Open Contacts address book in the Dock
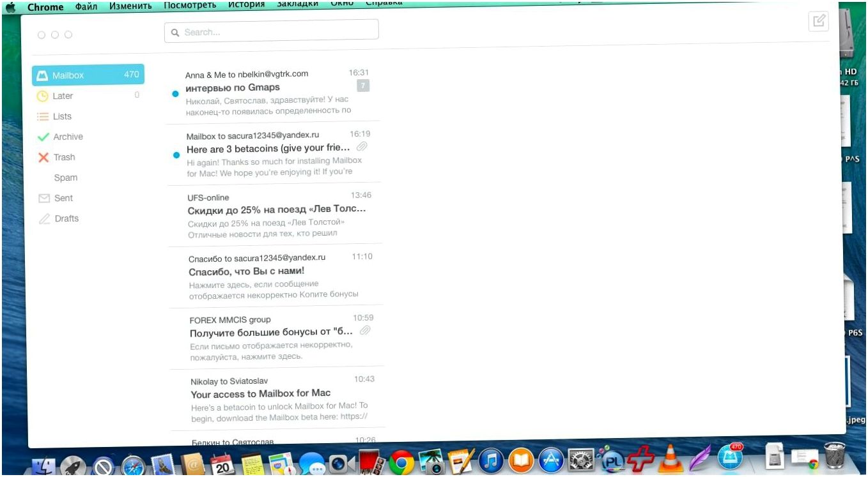Screen dimensions: 868x477 click(x=192, y=464)
